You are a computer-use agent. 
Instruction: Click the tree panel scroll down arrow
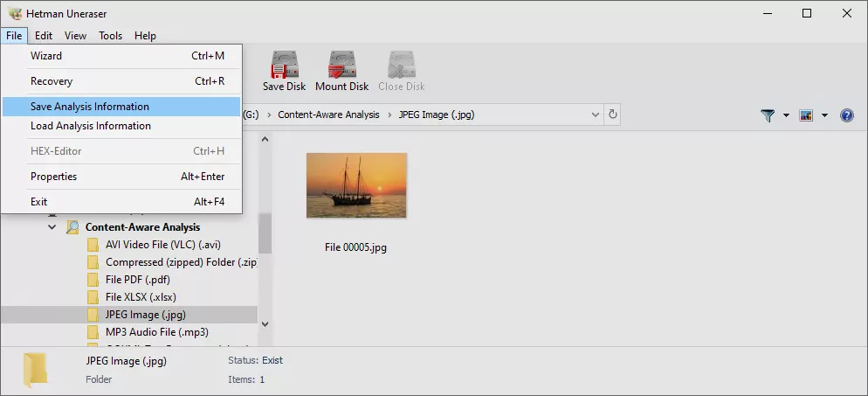click(x=265, y=324)
